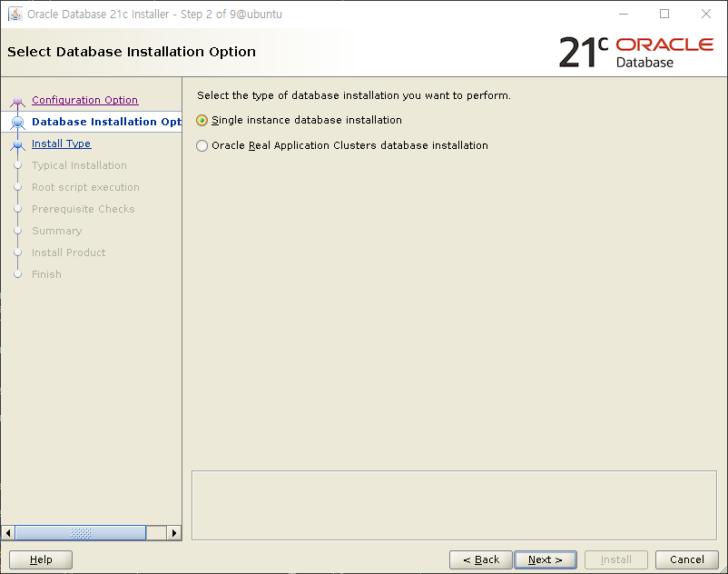Maximize the installer window

point(664,14)
